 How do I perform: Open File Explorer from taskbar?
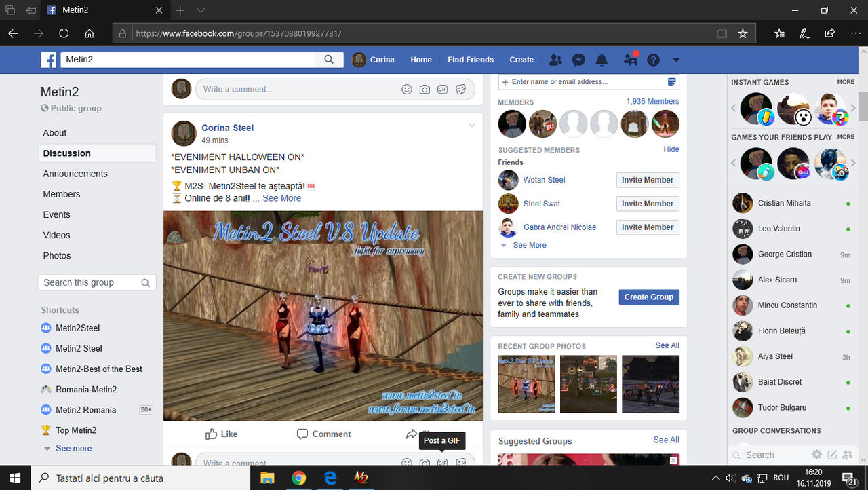click(x=267, y=478)
